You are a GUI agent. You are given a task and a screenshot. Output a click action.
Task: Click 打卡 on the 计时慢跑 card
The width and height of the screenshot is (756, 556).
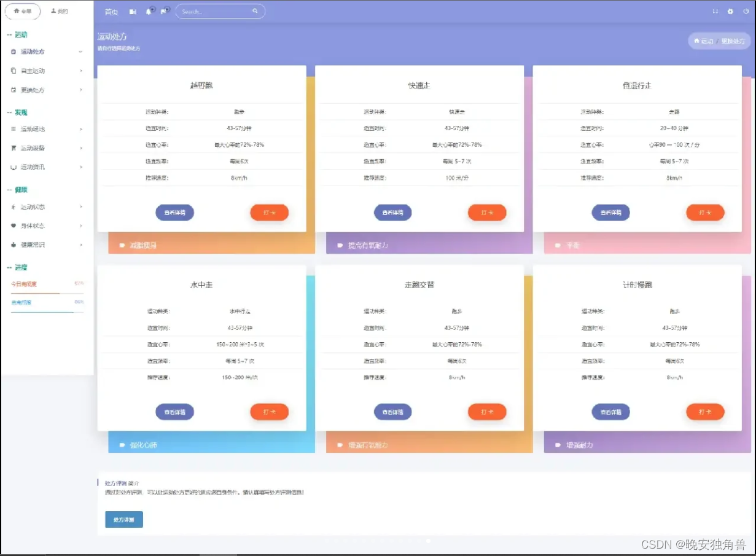705,412
